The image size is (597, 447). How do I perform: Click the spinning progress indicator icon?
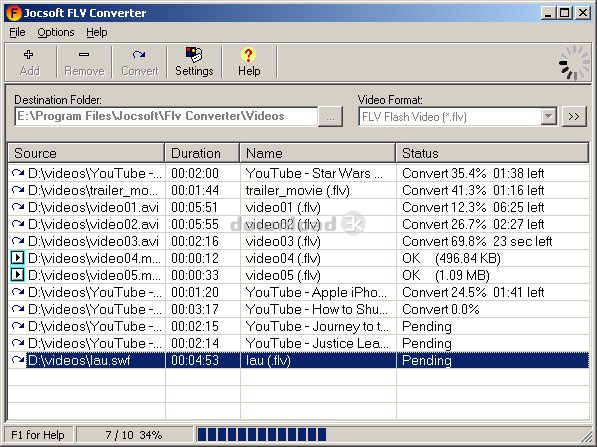(x=574, y=63)
